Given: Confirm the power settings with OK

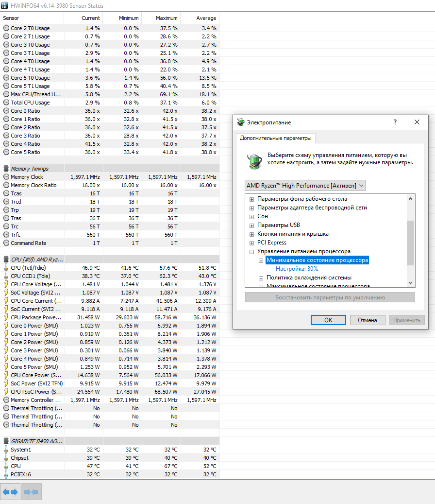Looking at the screenshot, I should pos(328,320).
